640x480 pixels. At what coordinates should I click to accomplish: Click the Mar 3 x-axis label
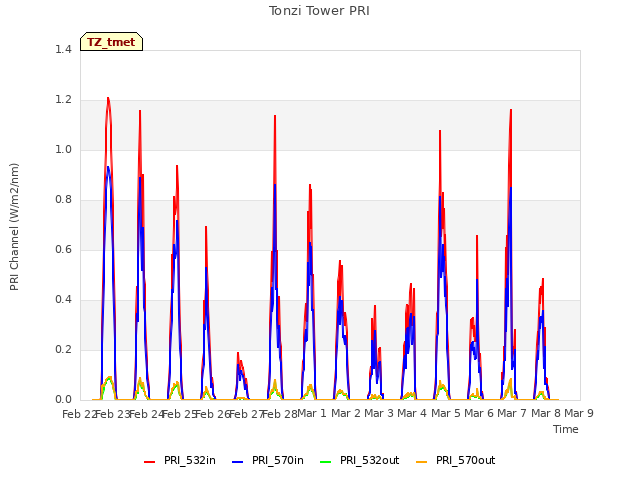click(379, 413)
